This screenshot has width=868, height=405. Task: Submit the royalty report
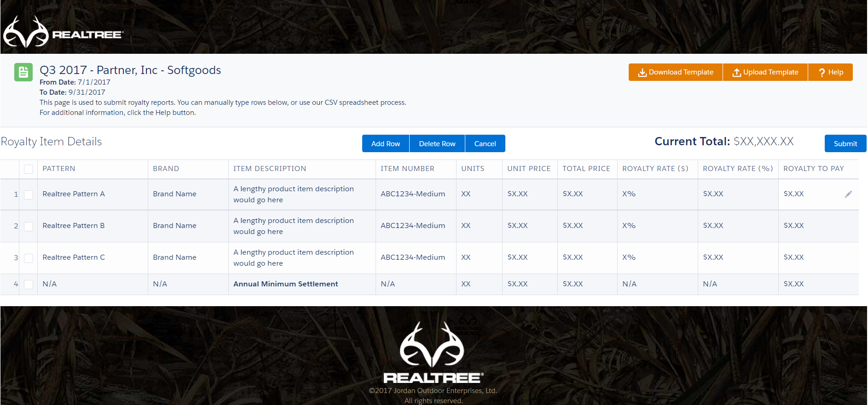coord(845,143)
